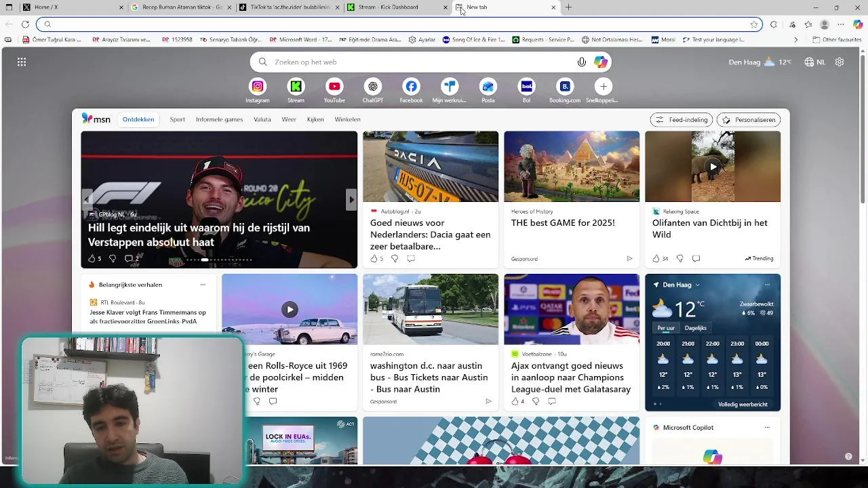Open THE best GAME for 2025 thumbnail
Viewport: 868px width, 488px height.
coord(572,167)
